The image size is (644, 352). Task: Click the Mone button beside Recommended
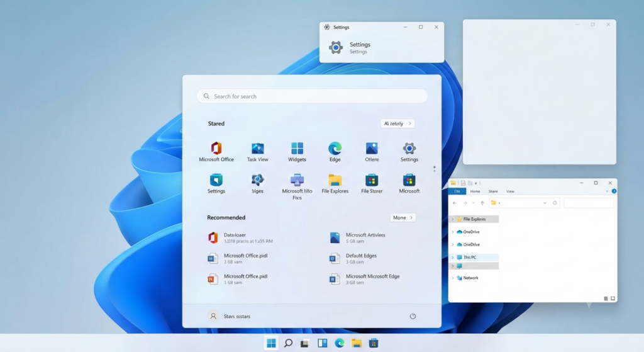[x=402, y=217]
